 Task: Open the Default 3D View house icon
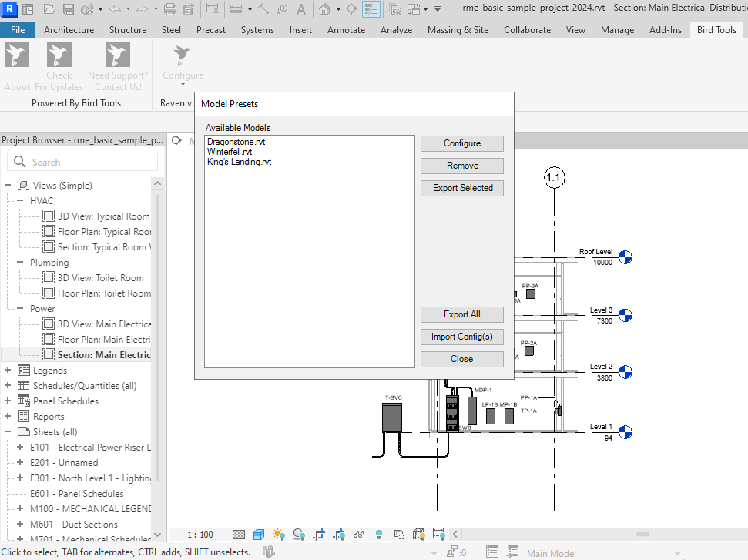(325, 10)
